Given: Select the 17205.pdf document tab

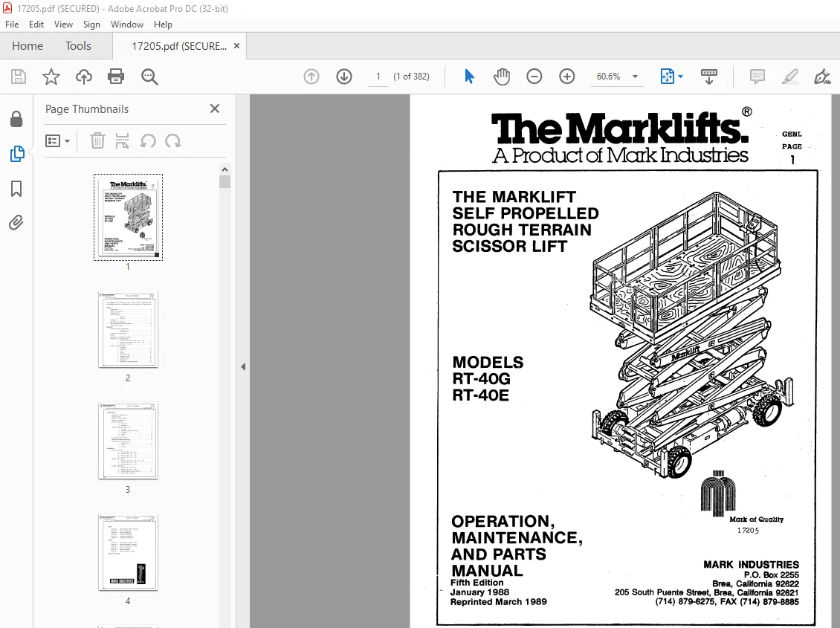Looking at the screenshot, I should point(179,46).
